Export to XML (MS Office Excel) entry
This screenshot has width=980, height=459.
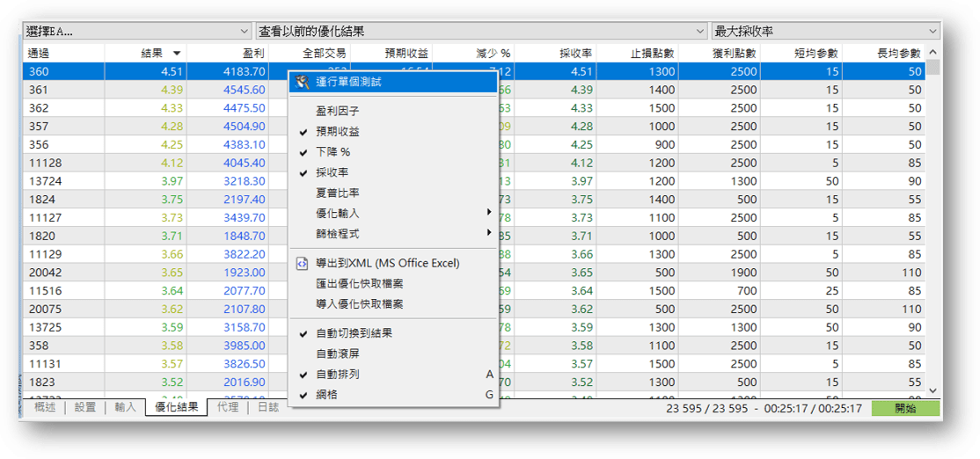[392, 264]
